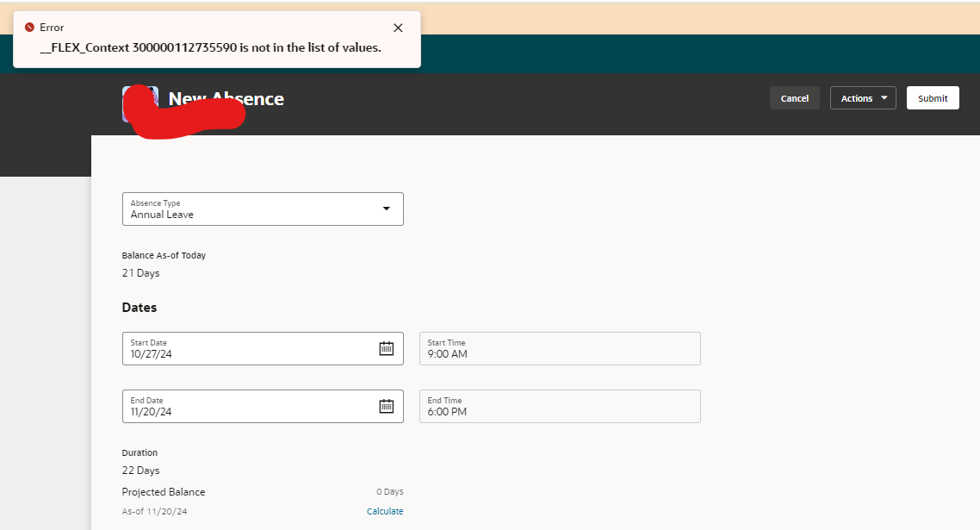980x530 pixels.
Task: Open the Start Date calendar picker
Action: pos(387,348)
